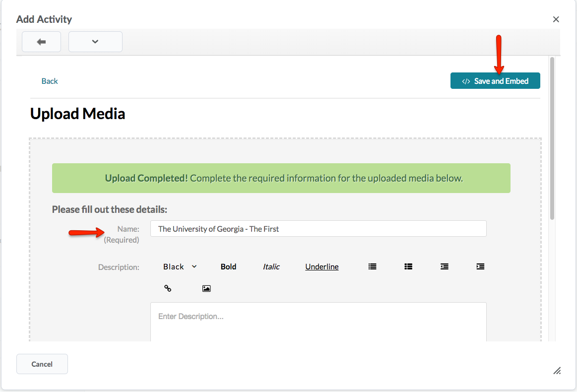Decrease indent using the outdent icon
Image resolution: width=577 pixels, height=392 pixels.
(445, 266)
